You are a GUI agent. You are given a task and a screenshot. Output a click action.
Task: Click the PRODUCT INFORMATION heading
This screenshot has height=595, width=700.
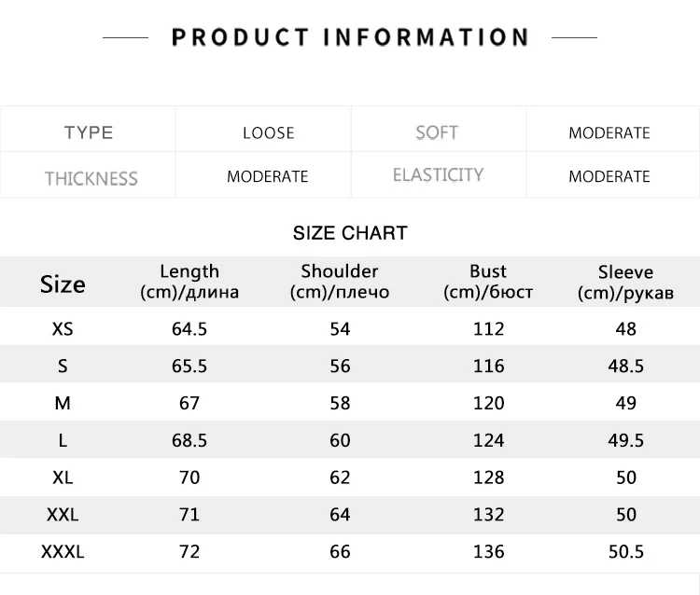(350, 37)
